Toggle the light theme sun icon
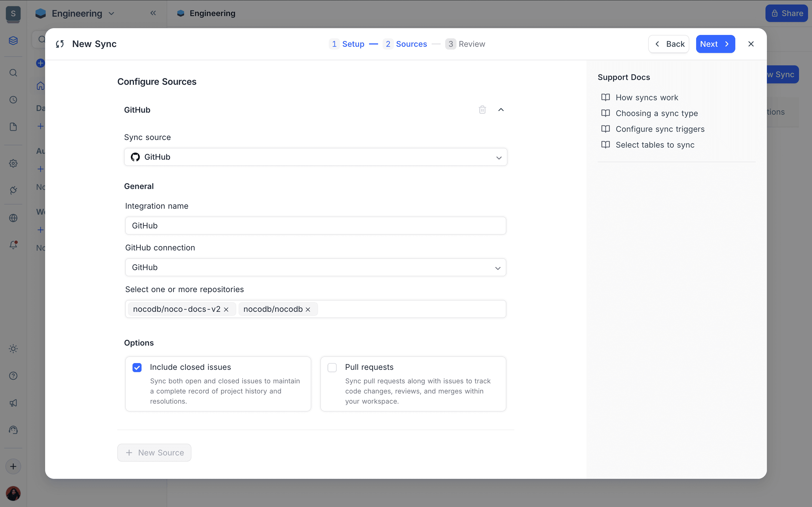This screenshot has height=507, width=812. click(x=13, y=349)
